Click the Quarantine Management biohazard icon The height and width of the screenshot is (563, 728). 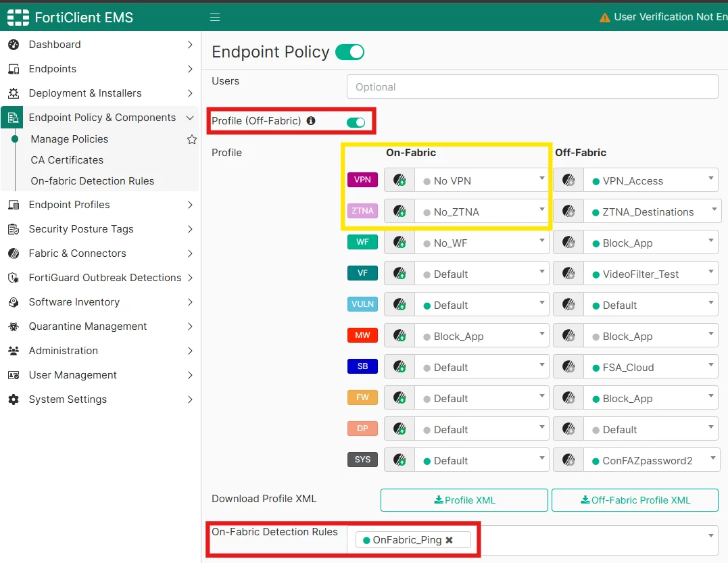pos(14,326)
